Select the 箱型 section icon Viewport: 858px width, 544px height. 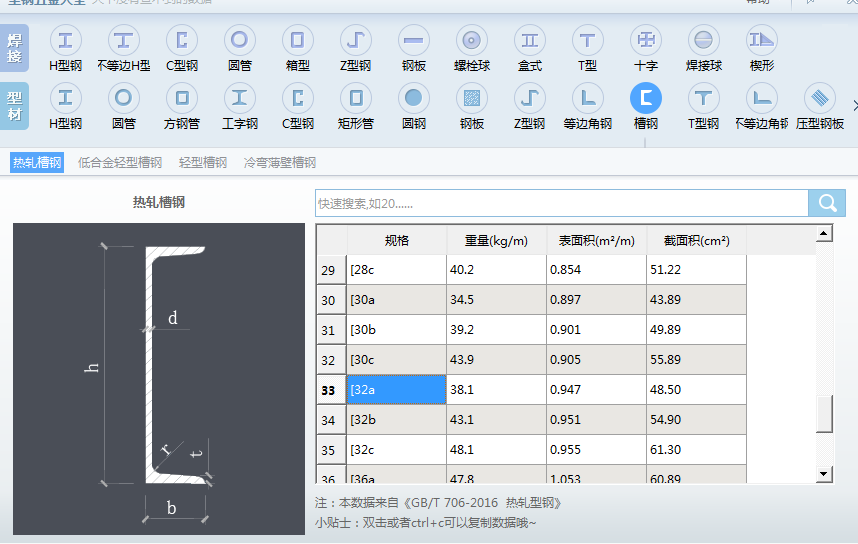pos(298,40)
